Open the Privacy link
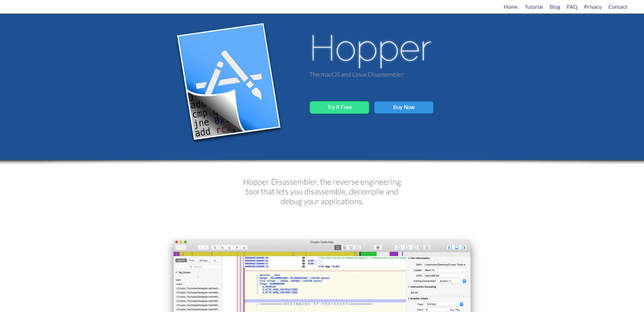 click(593, 7)
